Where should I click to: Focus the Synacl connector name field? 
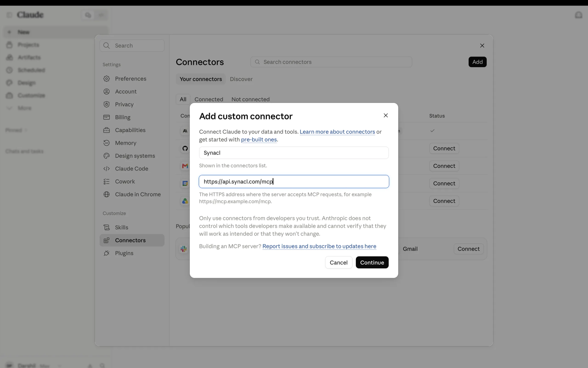[x=294, y=152]
